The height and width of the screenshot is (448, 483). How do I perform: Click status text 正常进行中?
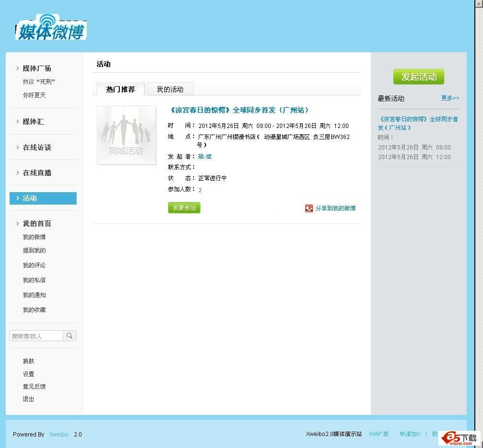(x=213, y=178)
